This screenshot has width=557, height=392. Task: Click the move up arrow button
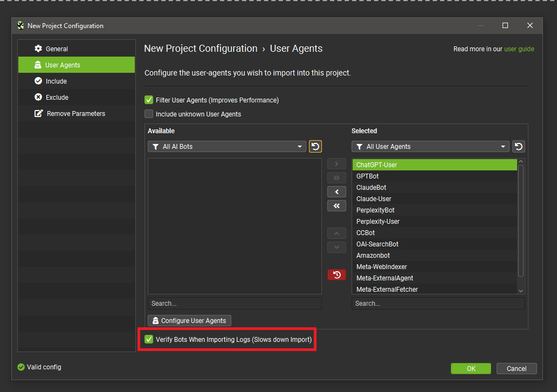tap(336, 233)
